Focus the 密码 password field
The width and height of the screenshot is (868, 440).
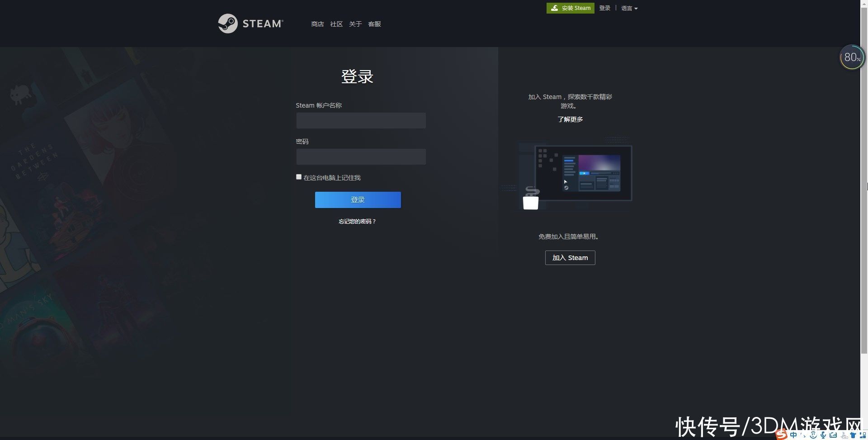click(x=361, y=156)
